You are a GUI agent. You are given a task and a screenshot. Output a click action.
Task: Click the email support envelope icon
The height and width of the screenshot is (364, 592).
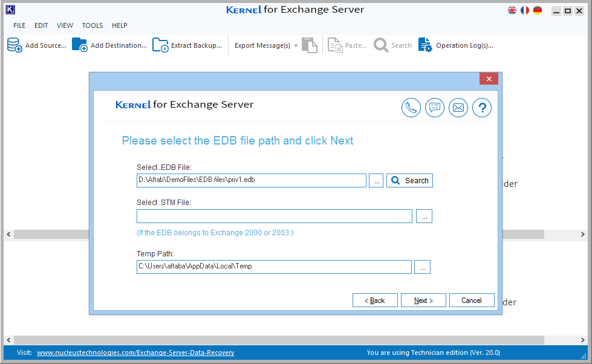pos(458,108)
